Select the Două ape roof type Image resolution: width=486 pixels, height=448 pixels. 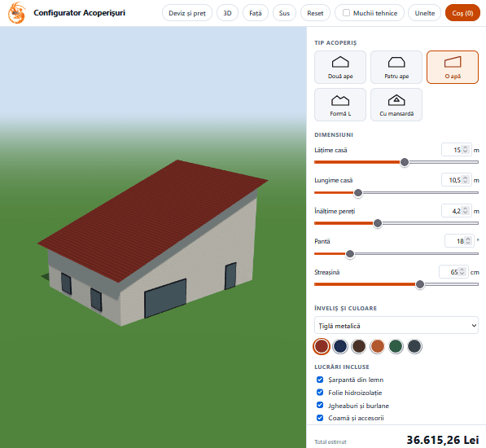coord(340,68)
